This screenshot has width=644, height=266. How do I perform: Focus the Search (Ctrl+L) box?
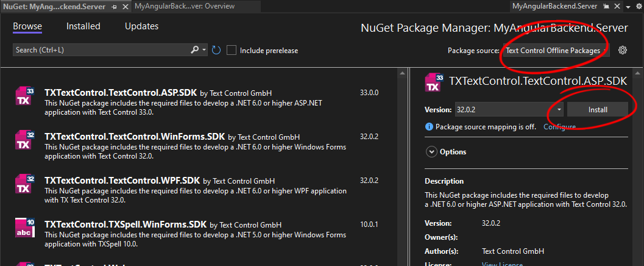pos(102,50)
